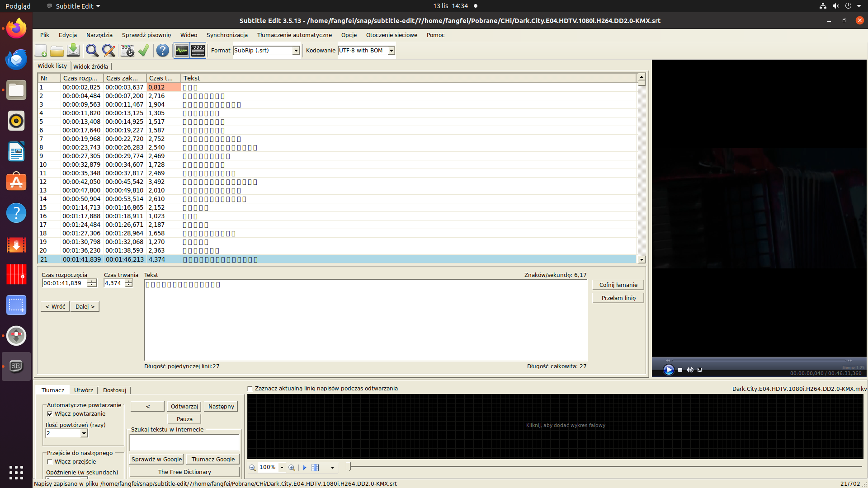868x488 pixels.
Task: Click the video player seek bar
Action: (759, 360)
